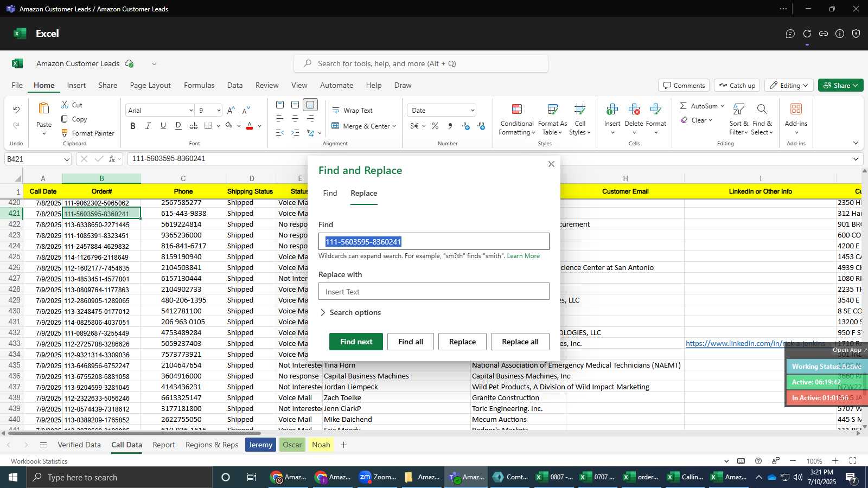Screen dimensions: 868x488
Task: Click the Replace button in the dialog
Action: point(462,342)
